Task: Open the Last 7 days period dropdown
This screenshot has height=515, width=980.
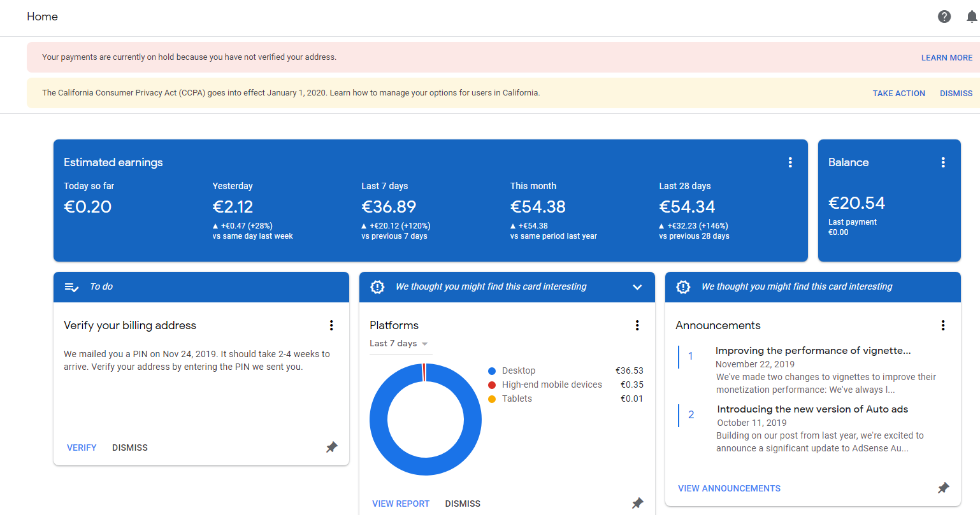Action: pyautogui.click(x=400, y=344)
